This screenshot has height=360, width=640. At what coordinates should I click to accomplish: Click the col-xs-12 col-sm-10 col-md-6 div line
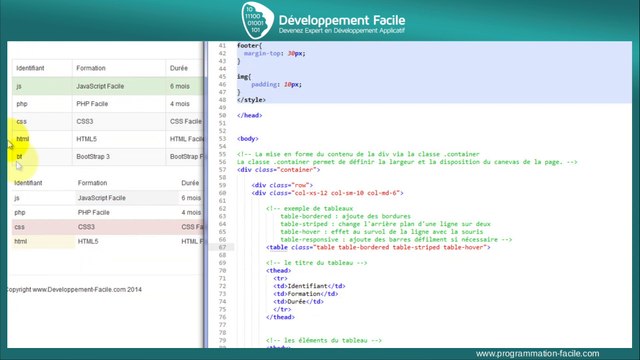(x=327, y=193)
